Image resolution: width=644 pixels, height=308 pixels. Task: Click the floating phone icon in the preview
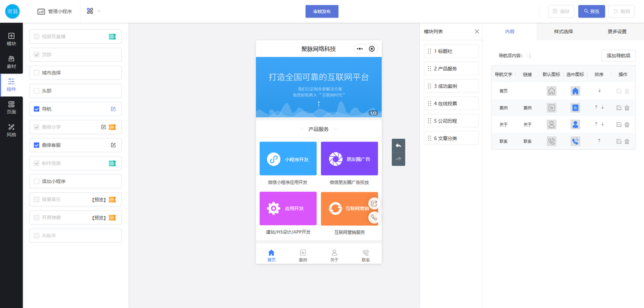(x=374, y=217)
